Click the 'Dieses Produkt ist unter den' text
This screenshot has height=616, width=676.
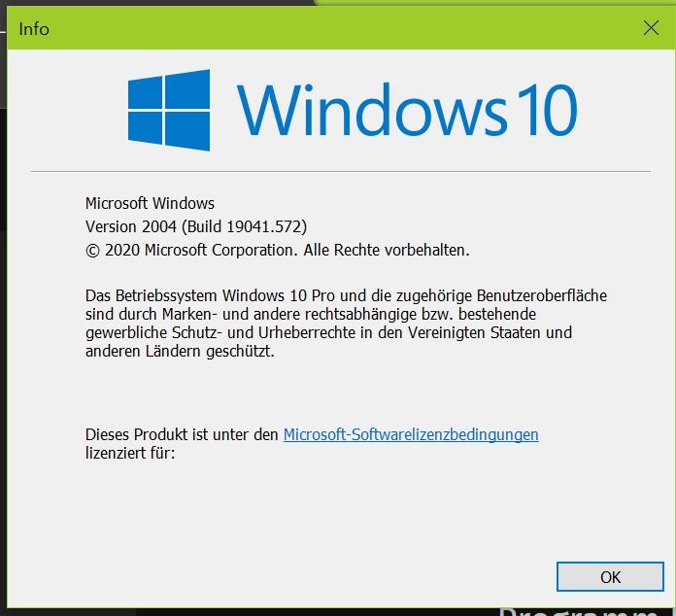click(182, 434)
